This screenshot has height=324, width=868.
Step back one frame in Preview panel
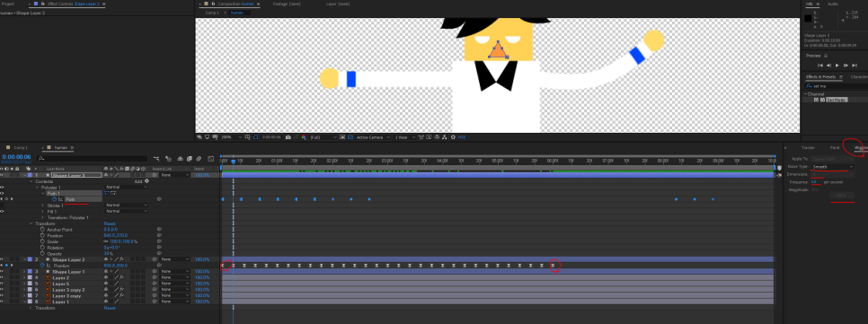coord(829,66)
